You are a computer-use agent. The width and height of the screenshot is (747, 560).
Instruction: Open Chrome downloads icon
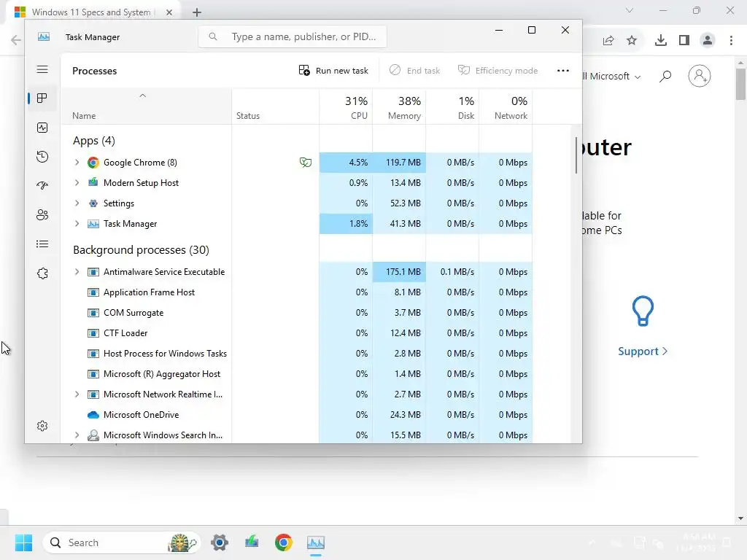[x=661, y=41]
